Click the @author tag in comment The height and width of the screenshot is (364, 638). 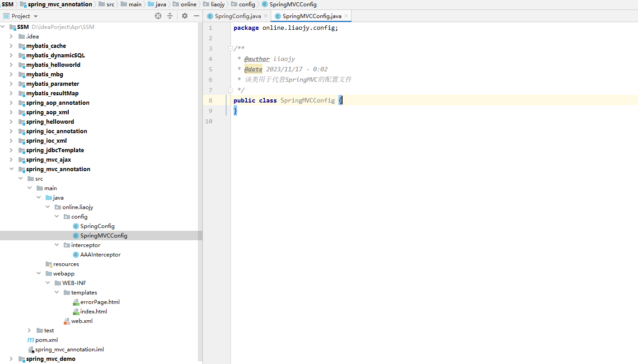click(x=257, y=59)
